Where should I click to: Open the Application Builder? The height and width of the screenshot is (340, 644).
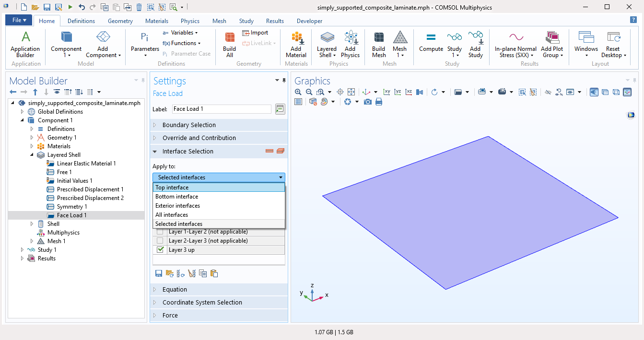pyautogui.click(x=25, y=44)
